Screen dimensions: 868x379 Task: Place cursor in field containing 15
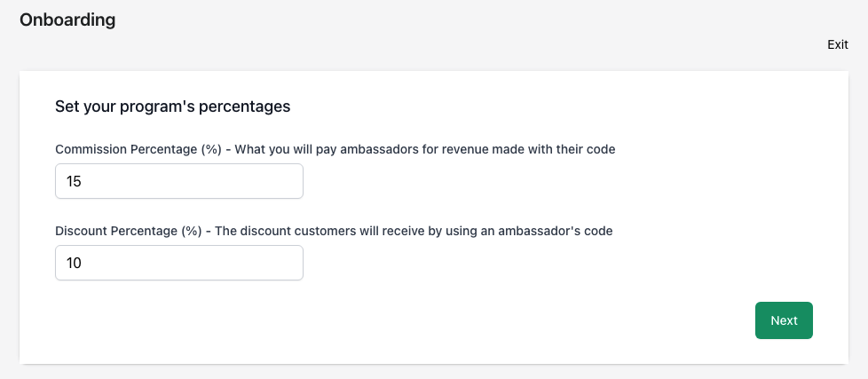coord(179,181)
